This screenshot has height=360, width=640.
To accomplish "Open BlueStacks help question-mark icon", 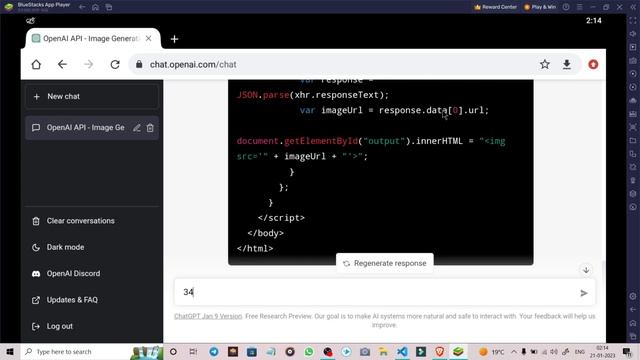I will point(566,7).
